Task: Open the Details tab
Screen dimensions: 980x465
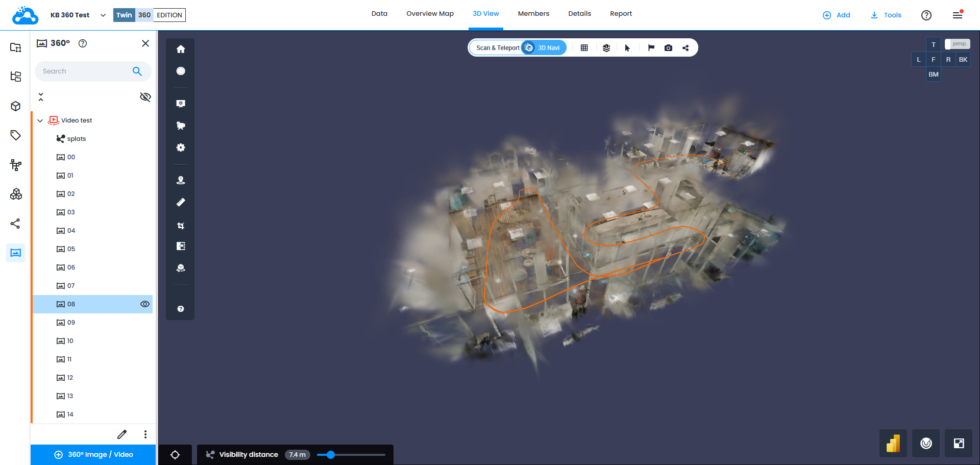Action: [x=580, y=14]
